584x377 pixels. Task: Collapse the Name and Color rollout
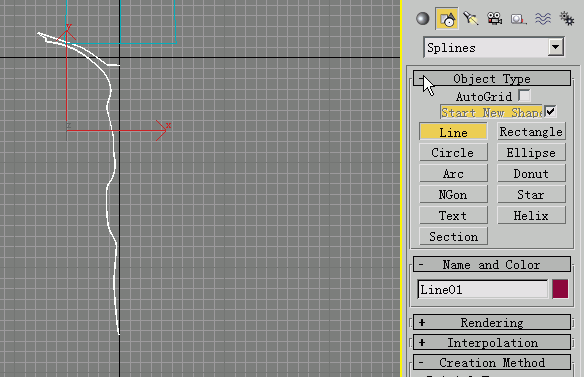click(x=492, y=264)
